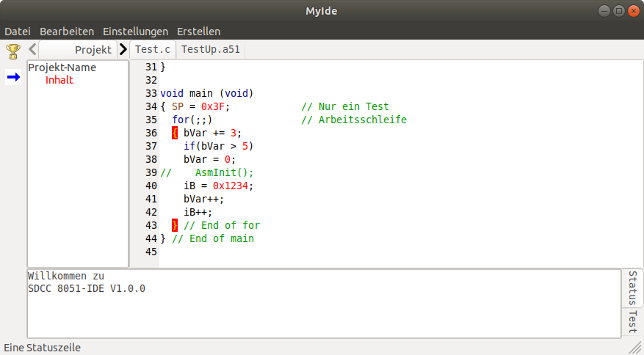The width and height of the screenshot is (644, 355).
Task: Switch to the TestUp.a51 tab
Action: pos(211,50)
